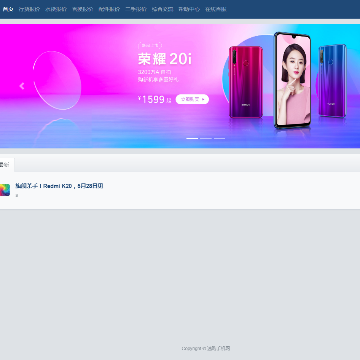Open the copyright link in the footer
Screen dimensions: 360x360
point(206,348)
